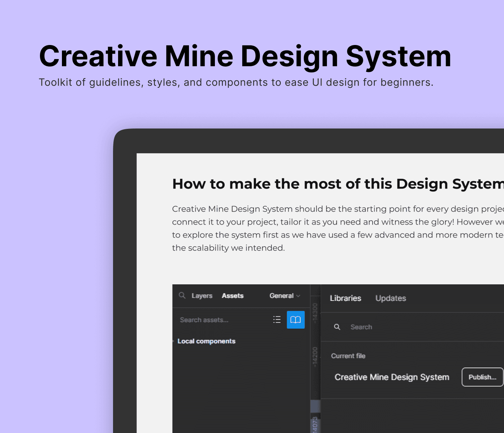Click the blue open-book component view icon
The width and height of the screenshot is (504, 433).
pos(295,320)
